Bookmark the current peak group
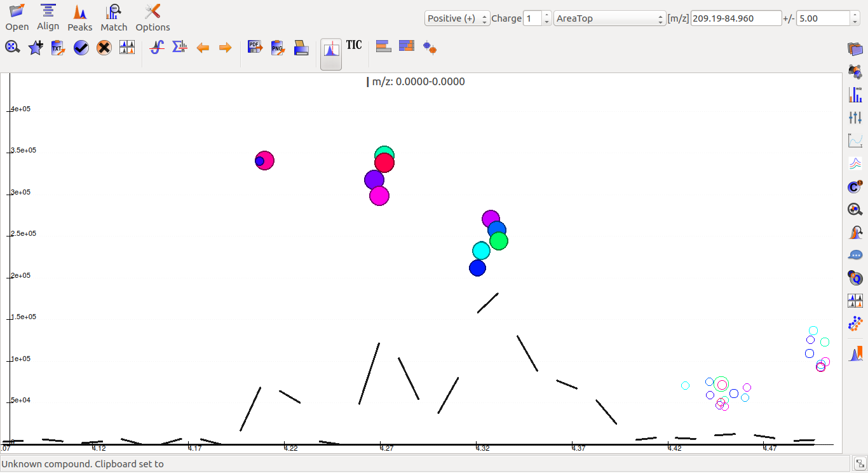Screen dimensions: 868x473 click(36, 47)
